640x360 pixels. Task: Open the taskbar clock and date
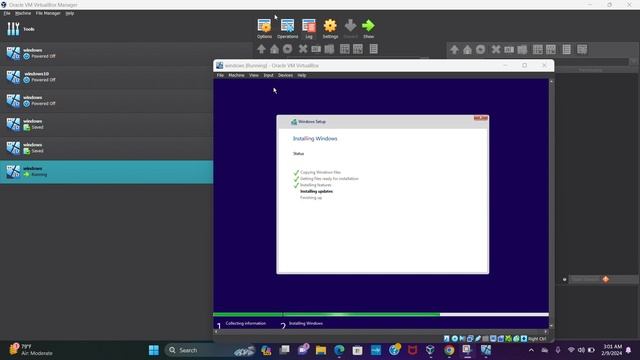[x=611, y=350]
